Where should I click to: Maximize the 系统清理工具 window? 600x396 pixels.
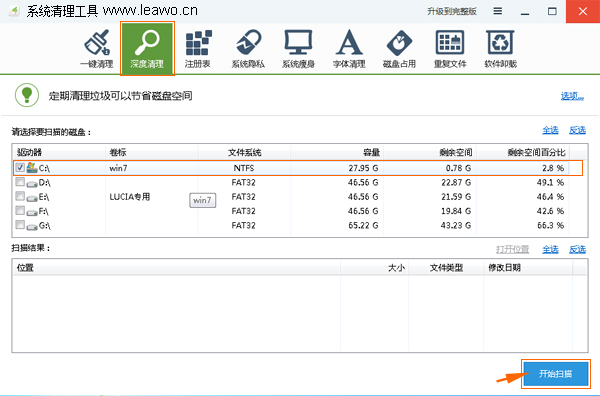(552, 11)
